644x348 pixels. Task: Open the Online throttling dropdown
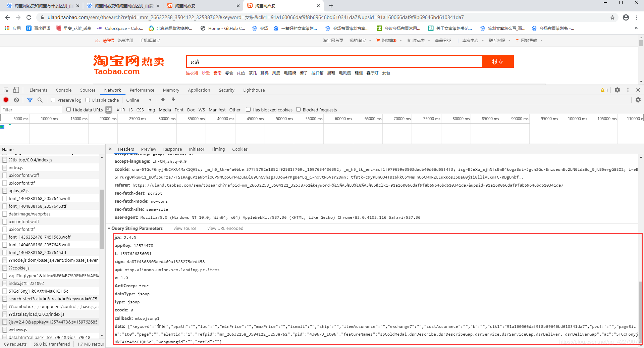tap(139, 100)
